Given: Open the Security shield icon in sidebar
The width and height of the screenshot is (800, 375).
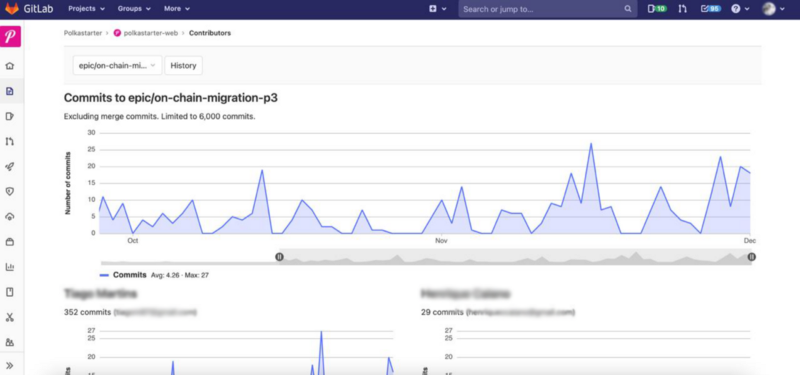Looking at the screenshot, I should (x=10, y=191).
